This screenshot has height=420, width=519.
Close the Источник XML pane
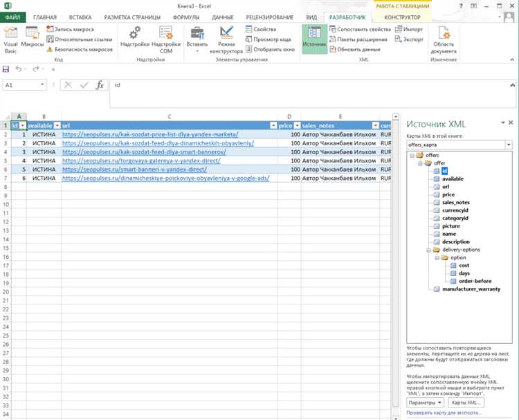click(x=511, y=122)
